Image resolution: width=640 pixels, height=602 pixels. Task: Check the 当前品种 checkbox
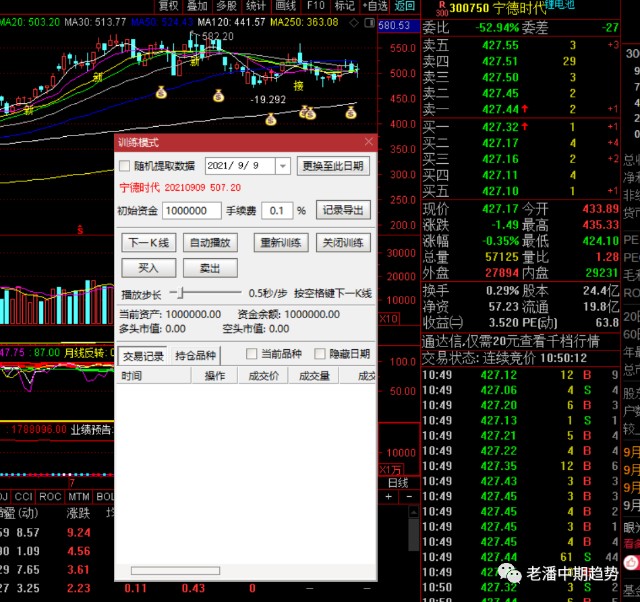(251, 353)
